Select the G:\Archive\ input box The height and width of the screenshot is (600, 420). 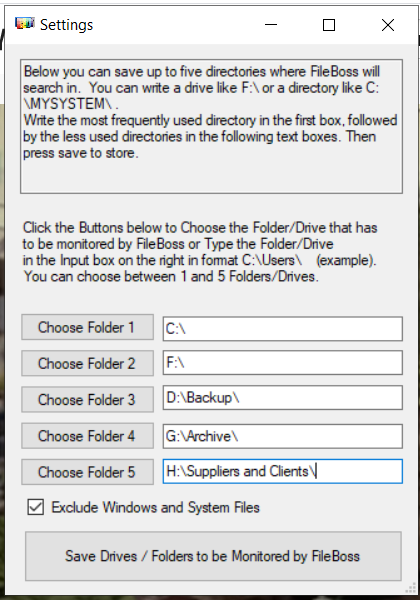tap(283, 436)
